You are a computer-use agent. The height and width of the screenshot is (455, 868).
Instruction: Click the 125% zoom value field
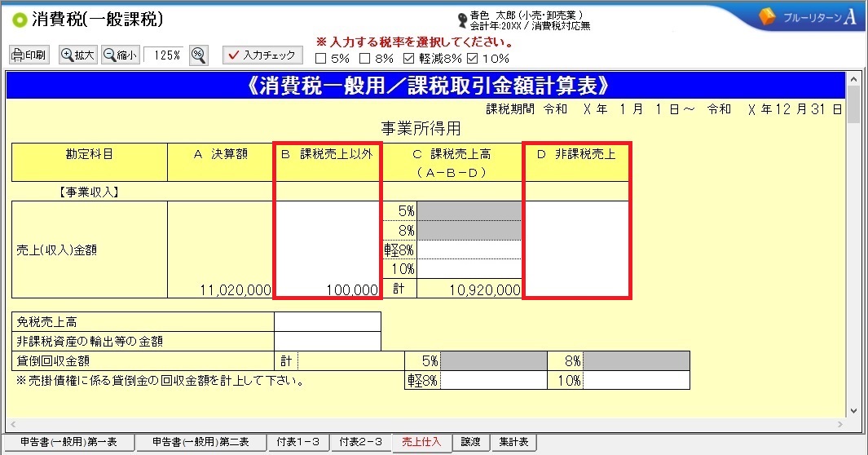click(x=164, y=55)
